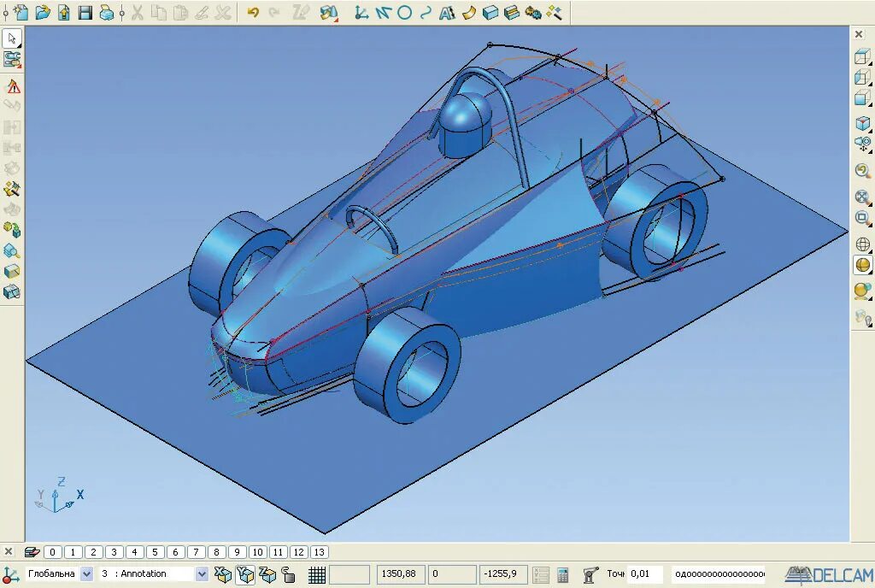
Task: Open the trim/edit tool with hammer icon
Action: pyautogui.click(x=12, y=189)
